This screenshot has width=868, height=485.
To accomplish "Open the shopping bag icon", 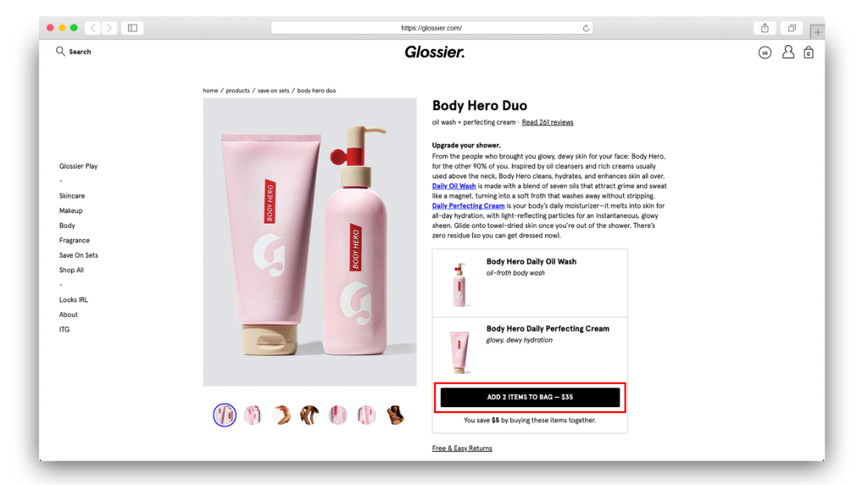I will (x=808, y=52).
